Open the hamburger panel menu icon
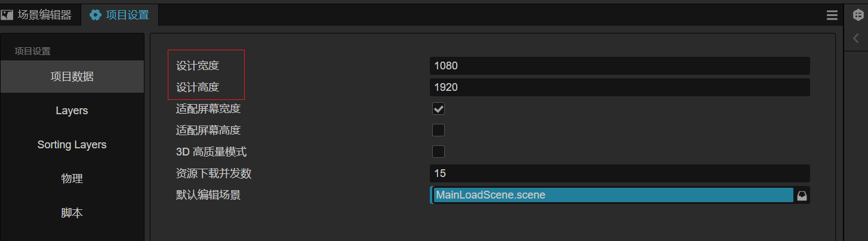This screenshot has width=868, height=241. [x=832, y=16]
